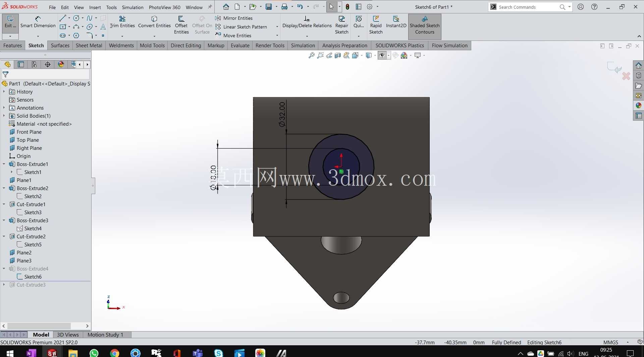Viewport: 644px width, 357px height.
Task: Click Linear Sketch Pattern button
Action: 241,27
